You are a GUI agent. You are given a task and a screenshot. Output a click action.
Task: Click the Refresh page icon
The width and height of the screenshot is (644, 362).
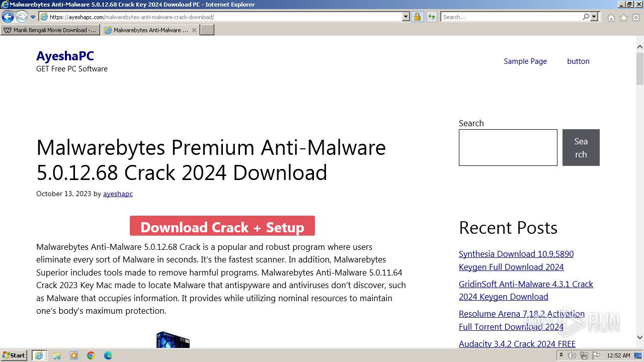(x=432, y=17)
